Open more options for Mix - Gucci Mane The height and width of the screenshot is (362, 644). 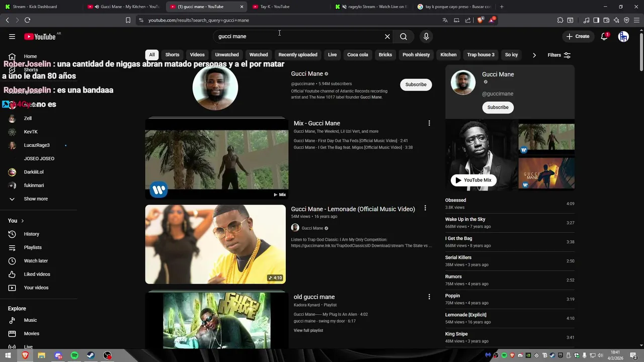(x=429, y=123)
